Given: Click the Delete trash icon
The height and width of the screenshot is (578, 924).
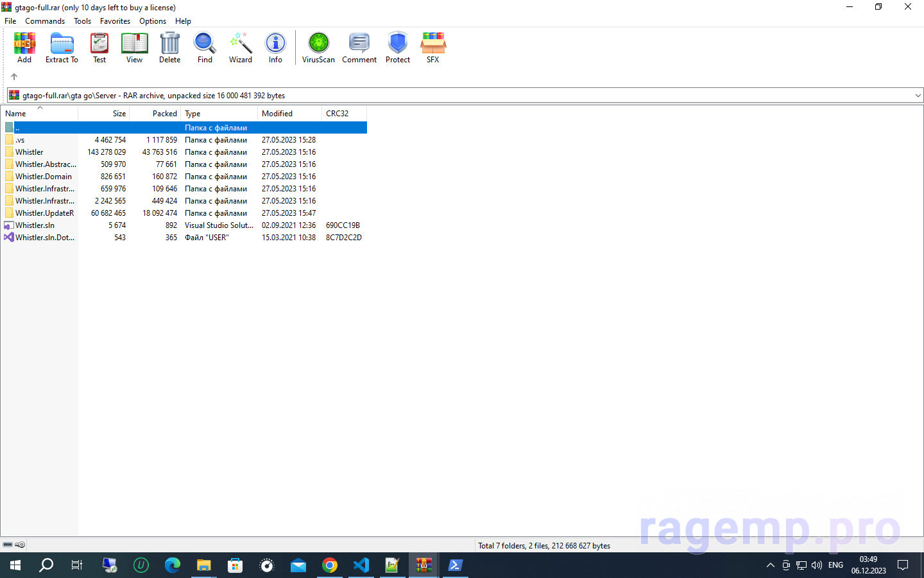Looking at the screenshot, I should pos(169,48).
